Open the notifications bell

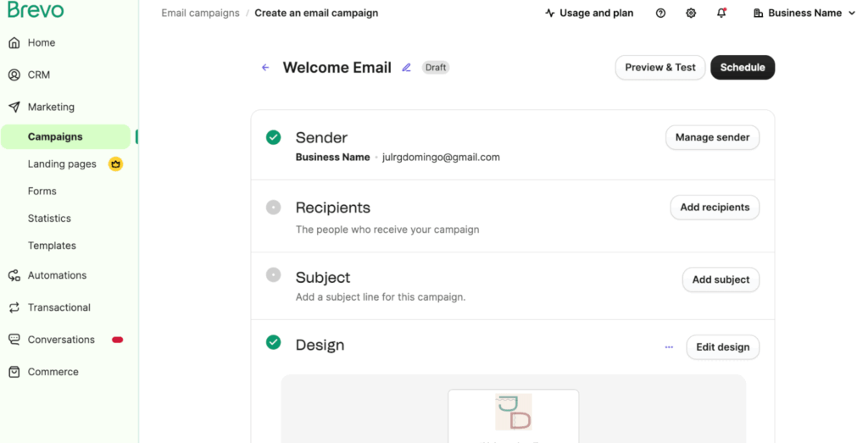coord(721,13)
